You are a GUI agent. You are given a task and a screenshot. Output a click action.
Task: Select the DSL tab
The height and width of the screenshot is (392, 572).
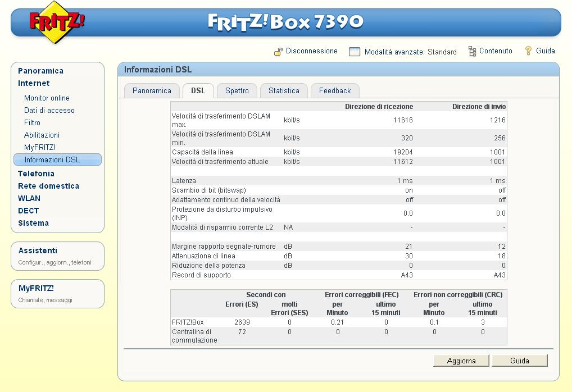click(198, 91)
